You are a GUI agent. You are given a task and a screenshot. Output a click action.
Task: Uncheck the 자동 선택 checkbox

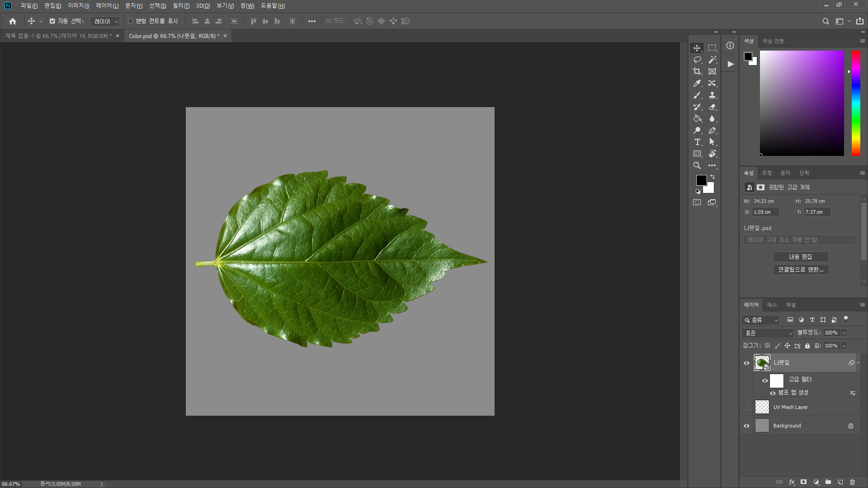tap(52, 21)
